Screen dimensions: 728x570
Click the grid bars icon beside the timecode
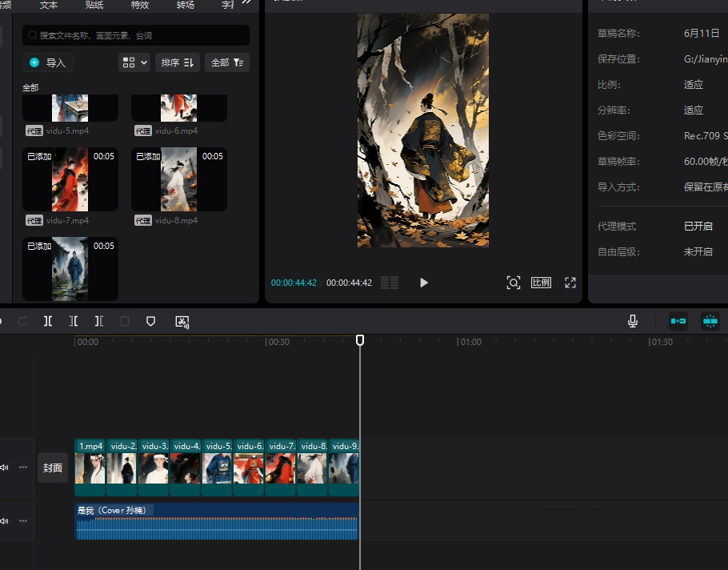(x=390, y=283)
